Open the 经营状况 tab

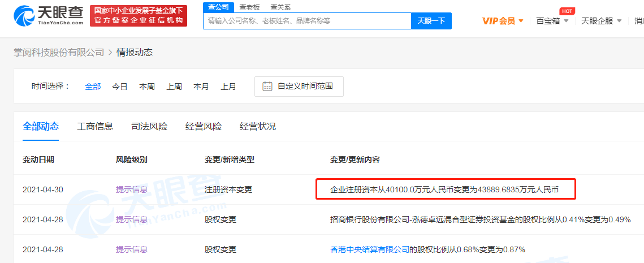[258, 126]
